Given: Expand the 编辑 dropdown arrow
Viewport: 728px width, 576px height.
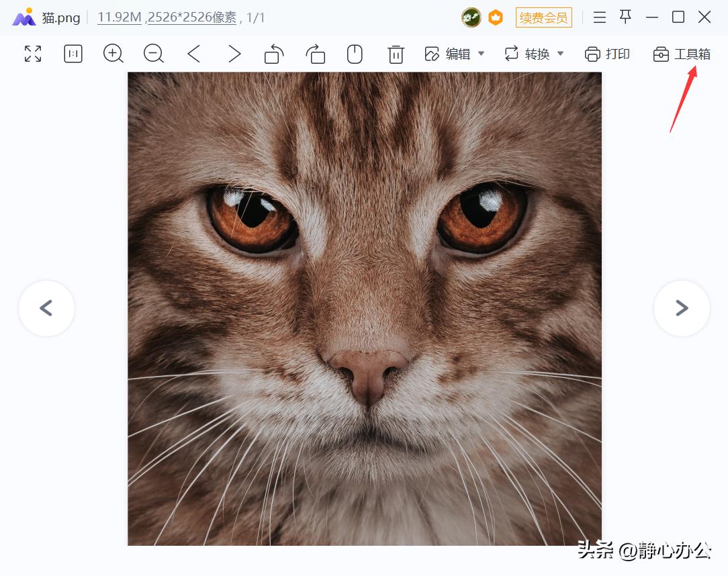Looking at the screenshot, I should point(482,54).
